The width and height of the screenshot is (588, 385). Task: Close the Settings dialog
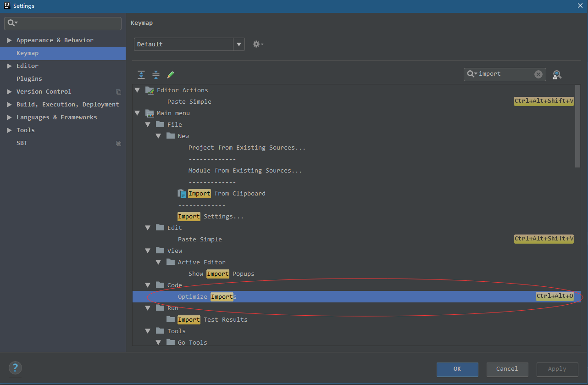580,6
